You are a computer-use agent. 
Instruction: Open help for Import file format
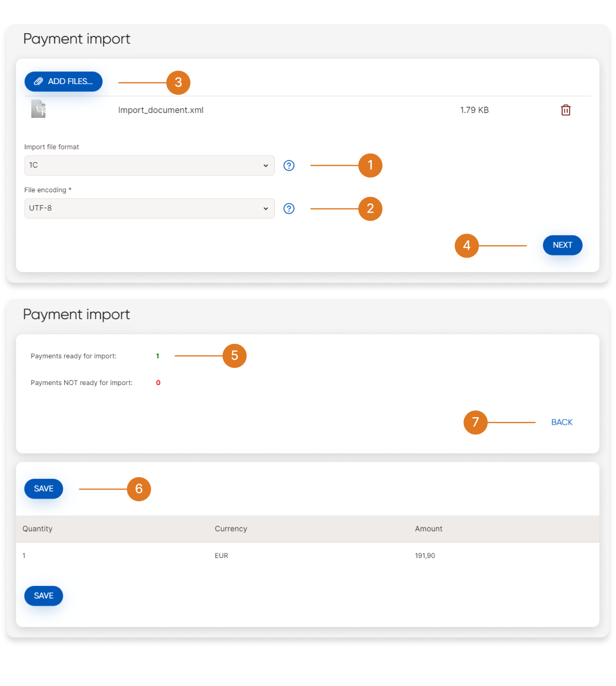289,165
